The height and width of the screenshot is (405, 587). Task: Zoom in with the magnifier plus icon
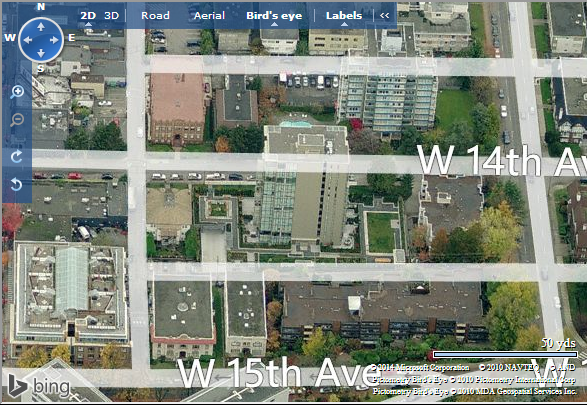pyautogui.click(x=17, y=92)
